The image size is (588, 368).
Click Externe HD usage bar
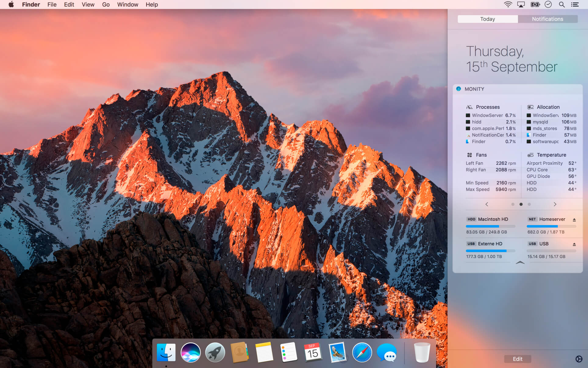pos(490,251)
